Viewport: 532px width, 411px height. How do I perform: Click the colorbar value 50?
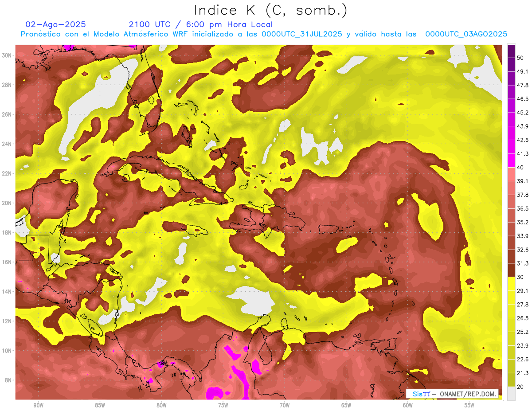coord(521,58)
